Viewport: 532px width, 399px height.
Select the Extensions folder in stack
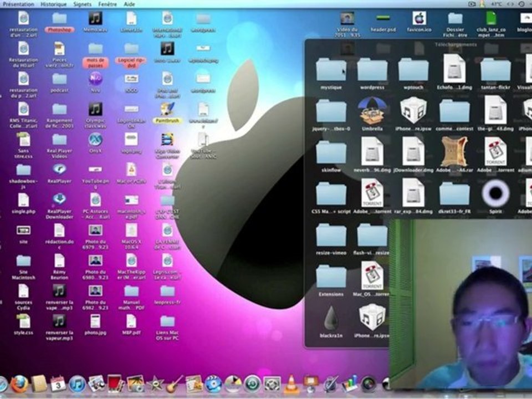(x=331, y=276)
